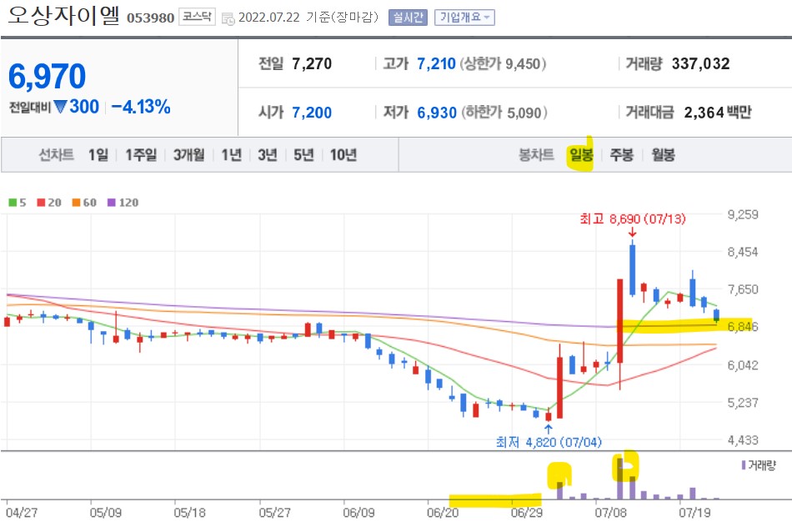
Task: Click the orange 60-day moving average swatch
Action: [x=76, y=203]
